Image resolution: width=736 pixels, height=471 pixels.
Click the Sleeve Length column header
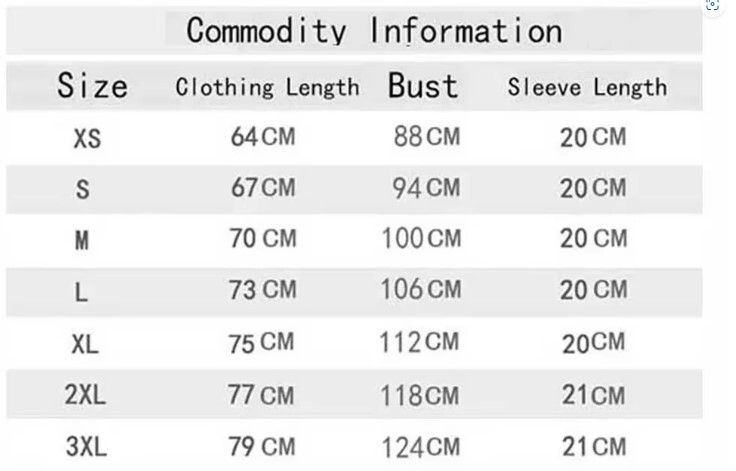587,88
